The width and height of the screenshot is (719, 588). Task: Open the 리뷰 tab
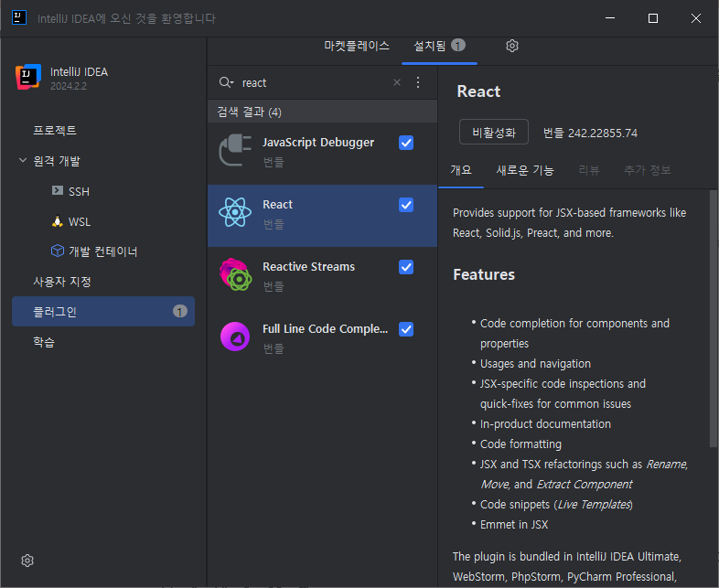[589, 170]
